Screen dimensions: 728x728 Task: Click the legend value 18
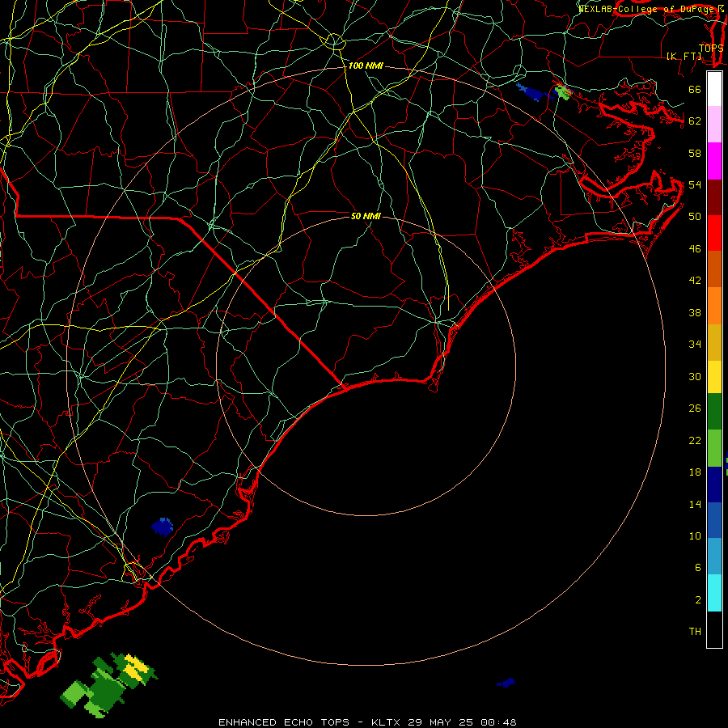[x=695, y=472]
